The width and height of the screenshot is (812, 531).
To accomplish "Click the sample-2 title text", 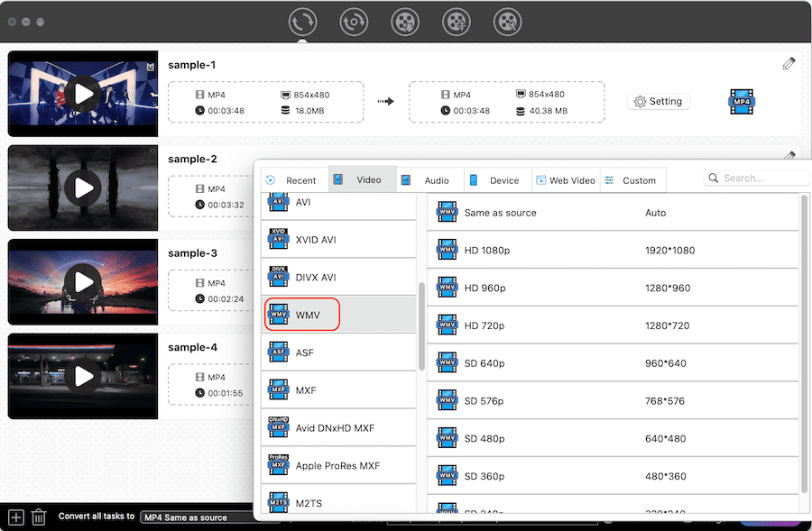I will point(192,160).
